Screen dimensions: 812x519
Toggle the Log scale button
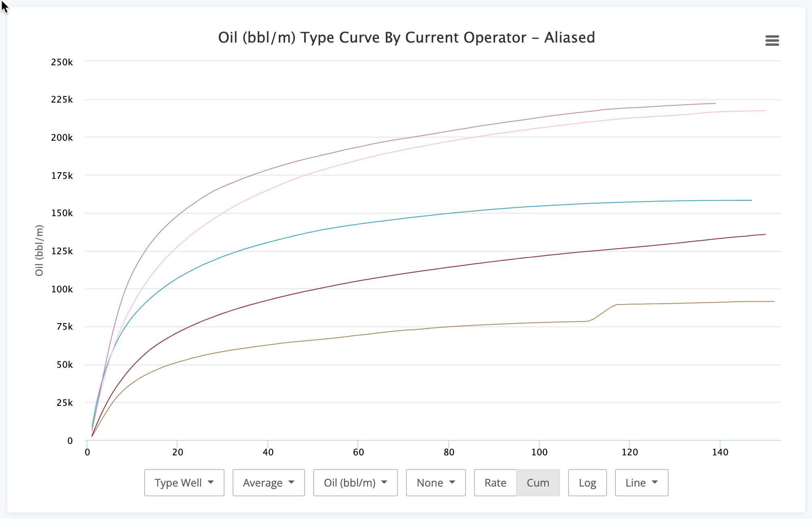click(x=587, y=483)
